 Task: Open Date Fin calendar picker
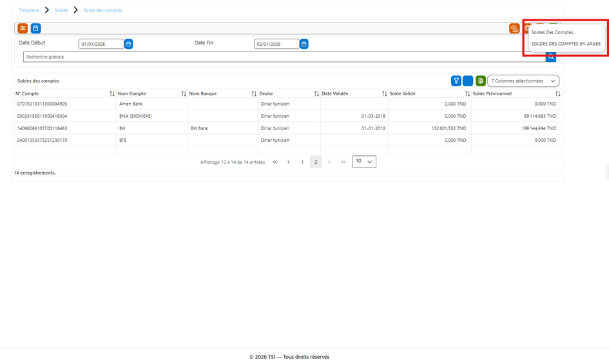point(304,44)
